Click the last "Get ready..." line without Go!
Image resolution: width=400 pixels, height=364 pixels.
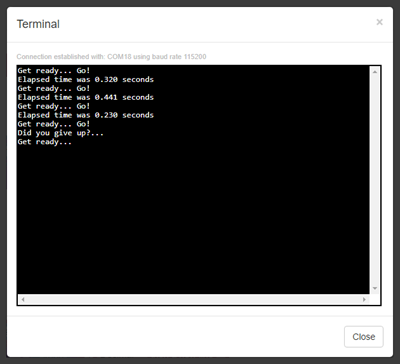(45, 142)
